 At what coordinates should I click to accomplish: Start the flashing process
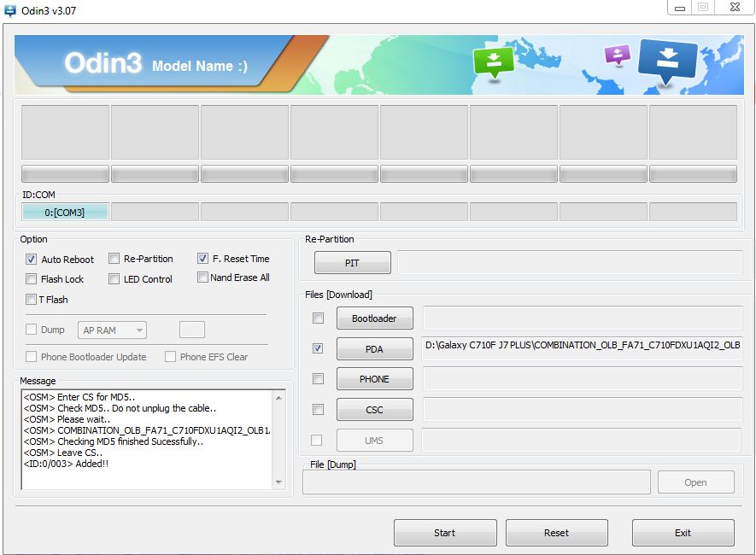tap(445, 533)
